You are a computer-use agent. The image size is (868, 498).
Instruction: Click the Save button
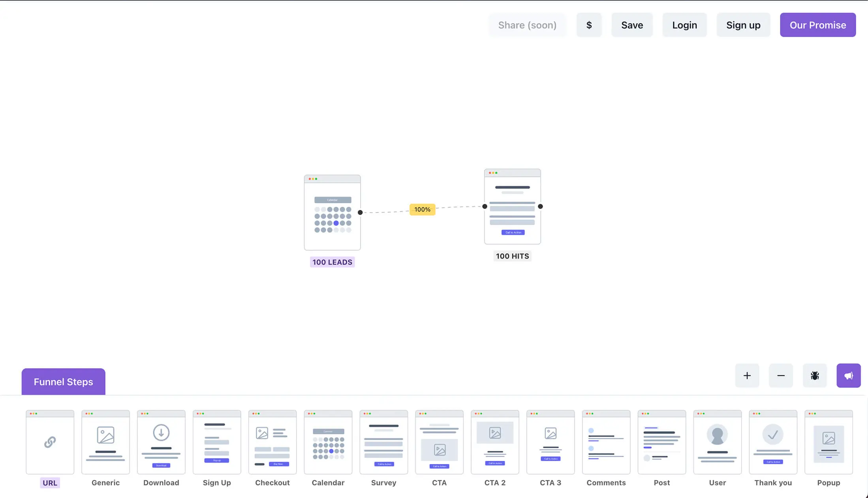tap(632, 25)
